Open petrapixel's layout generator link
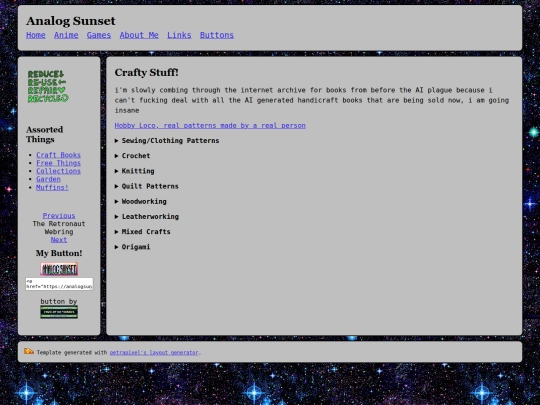The height and width of the screenshot is (405, 540). 154,352
